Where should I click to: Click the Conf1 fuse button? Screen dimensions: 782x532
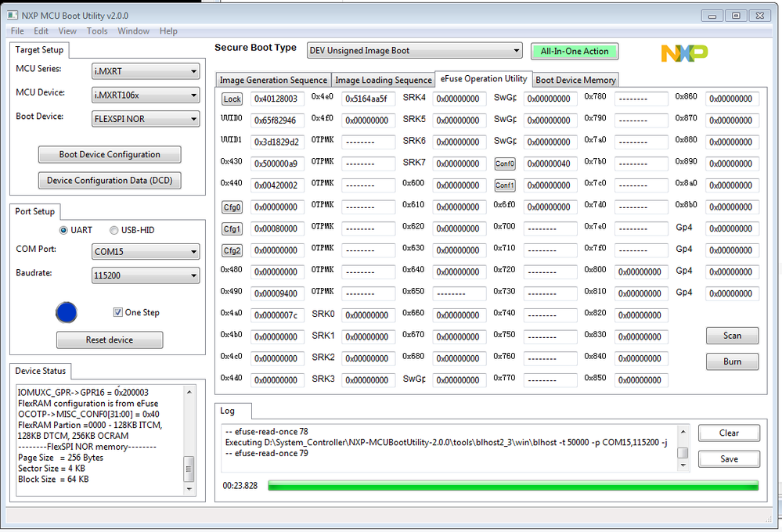pos(505,185)
